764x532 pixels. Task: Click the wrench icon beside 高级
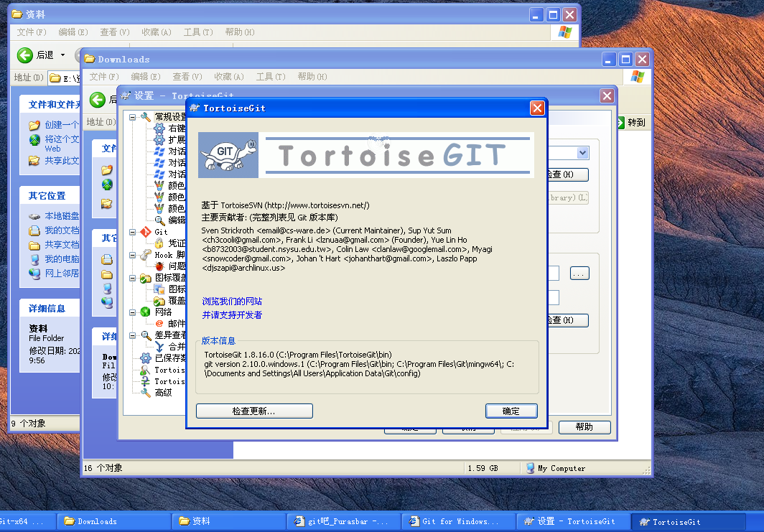145,393
